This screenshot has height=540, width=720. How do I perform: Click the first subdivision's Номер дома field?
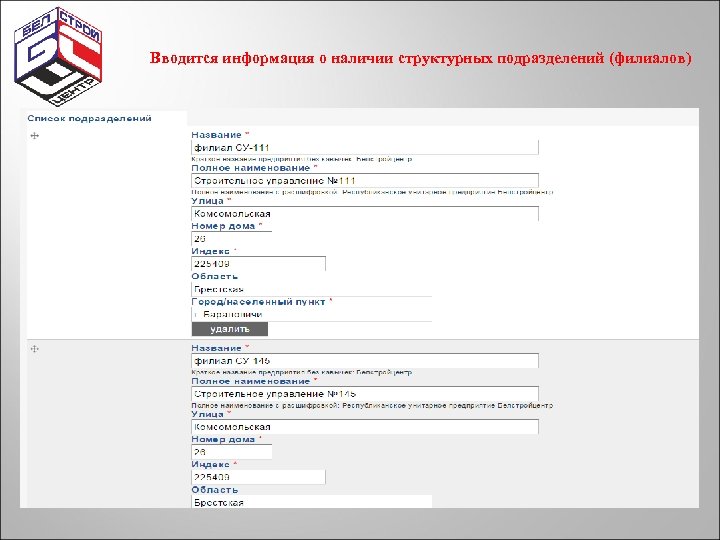(231, 239)
